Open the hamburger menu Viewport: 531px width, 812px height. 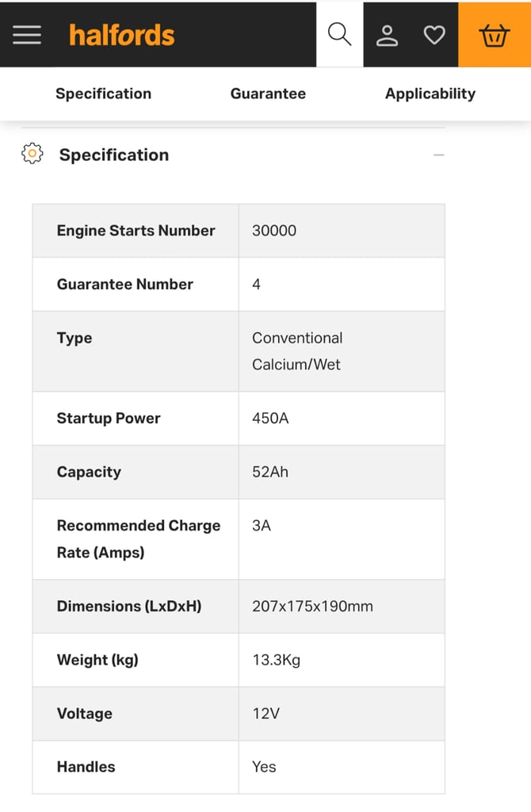[27, 35]
